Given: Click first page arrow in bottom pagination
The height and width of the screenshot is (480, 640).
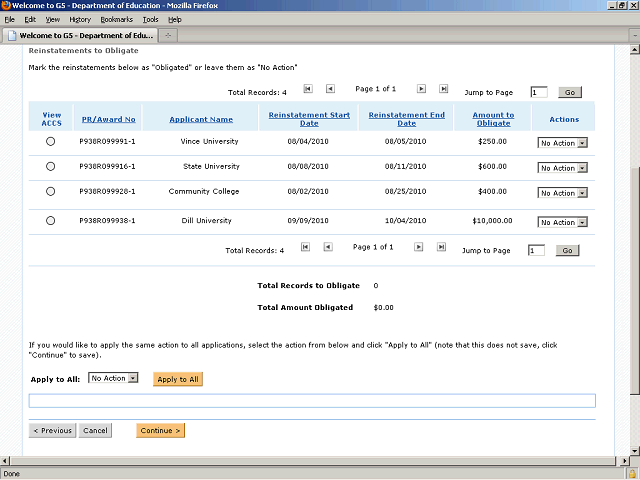Looking at the screenshot, I should click(x=306, y=246).
